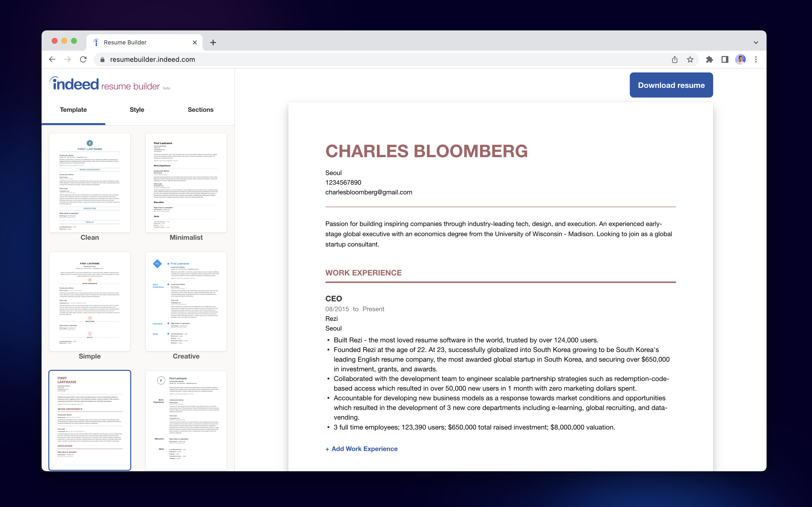This screenshot has width=812, height=507.
Task: Reload the page with the refresh icon
Action: tap(83, 59)
